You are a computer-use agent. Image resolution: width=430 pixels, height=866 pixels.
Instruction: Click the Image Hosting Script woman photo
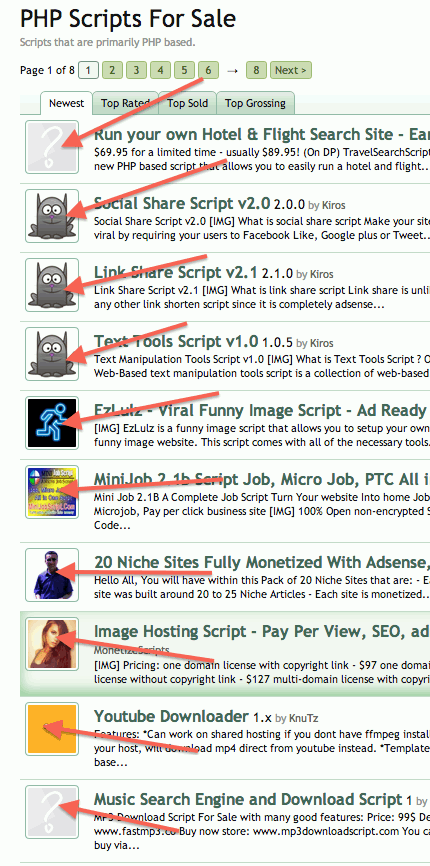coord(52,644)
